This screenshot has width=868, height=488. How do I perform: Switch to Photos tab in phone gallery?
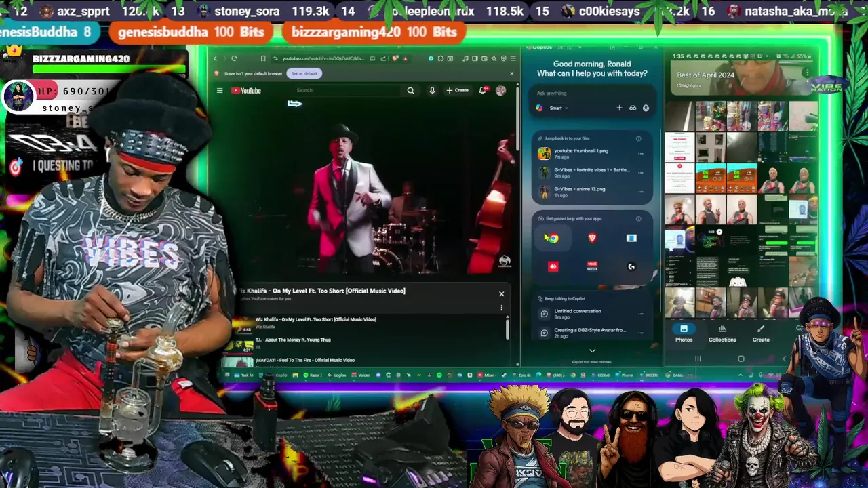pyautogui.click(x=684, y=333)
